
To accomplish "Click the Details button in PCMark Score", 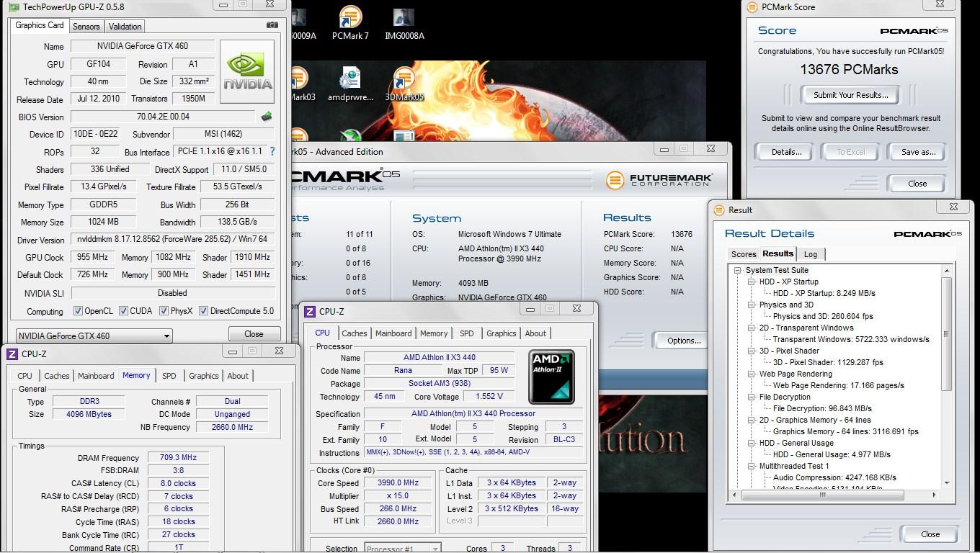I will click(786, 152).
